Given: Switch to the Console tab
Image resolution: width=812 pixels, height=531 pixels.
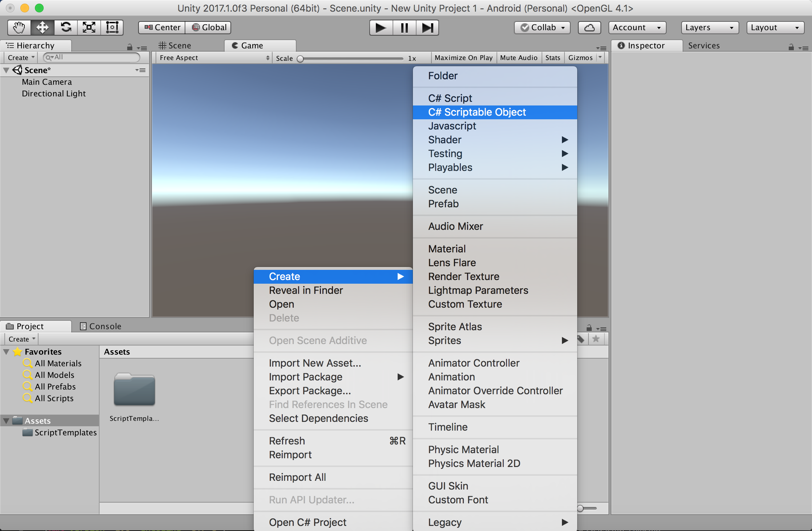Looking at the screenshot, I should point(101,326).
